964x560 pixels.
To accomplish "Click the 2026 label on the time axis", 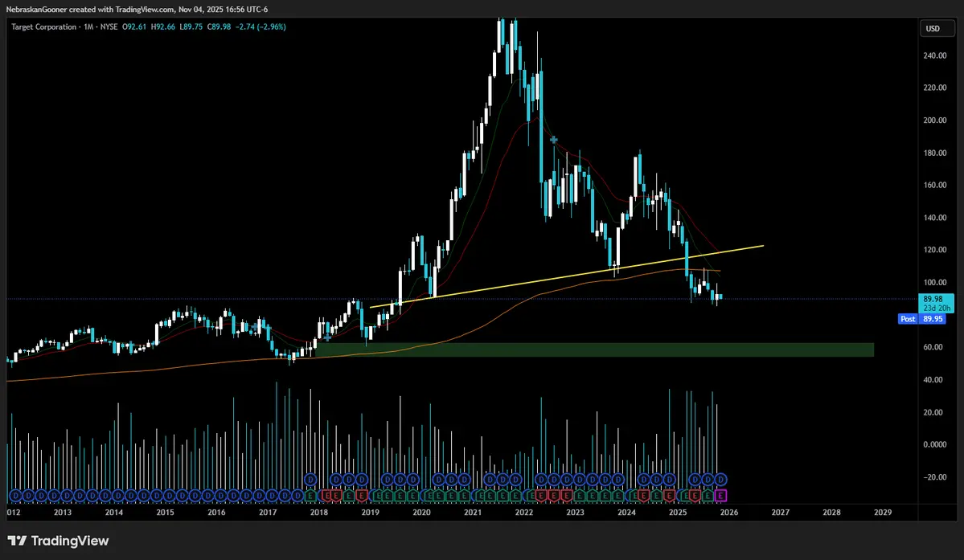I will tap(728, 512).
